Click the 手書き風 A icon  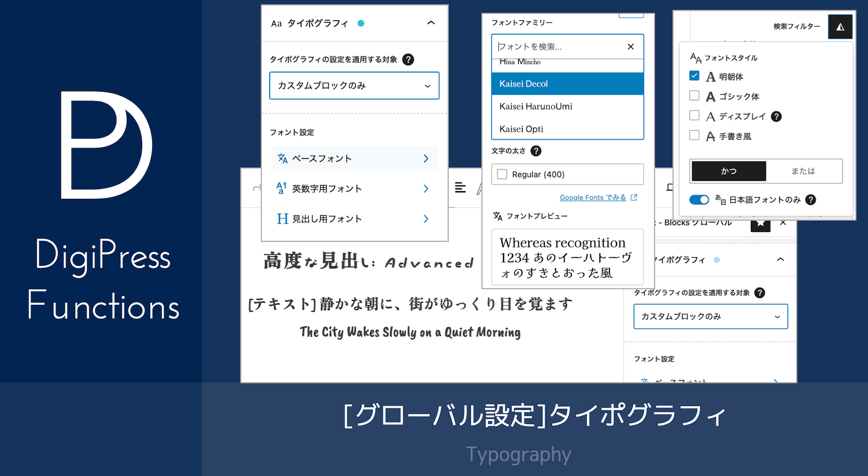[711, 136]
